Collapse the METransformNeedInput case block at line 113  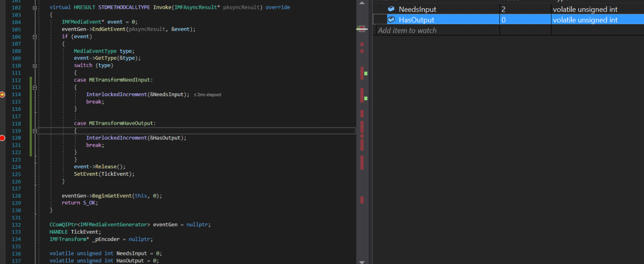tap(35, 87)
